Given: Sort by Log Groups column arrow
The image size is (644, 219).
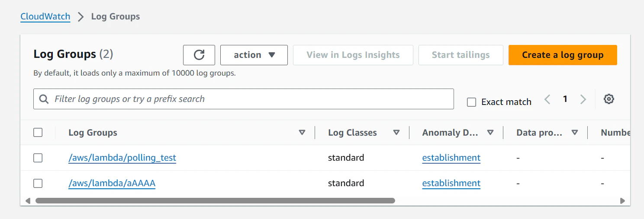Looking at the screenshot, I should tap(302, 133).
